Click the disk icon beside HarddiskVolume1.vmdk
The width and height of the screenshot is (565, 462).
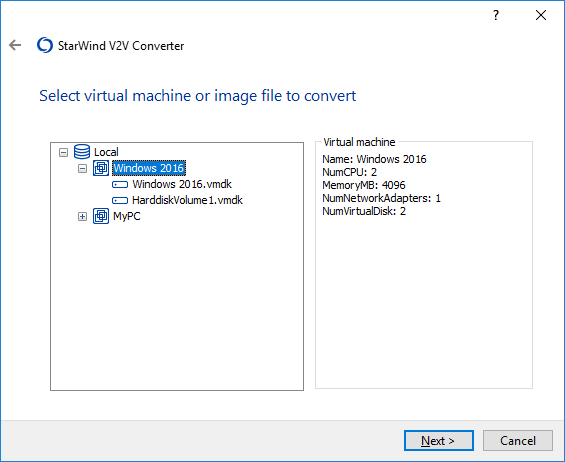[x=120, y=200]
